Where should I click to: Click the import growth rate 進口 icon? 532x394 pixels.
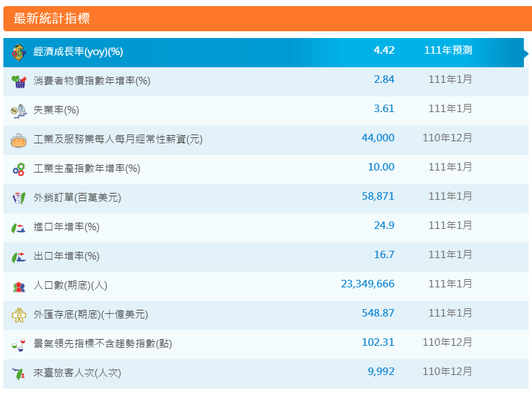[18, 227]
